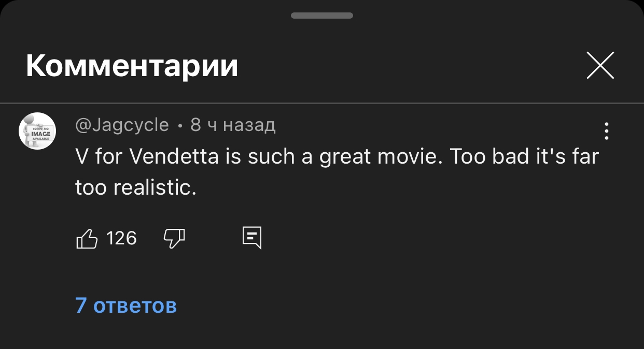The image size is (644, 349).
Task: Tap the reply icon under the comment
Action: point(252,238)
